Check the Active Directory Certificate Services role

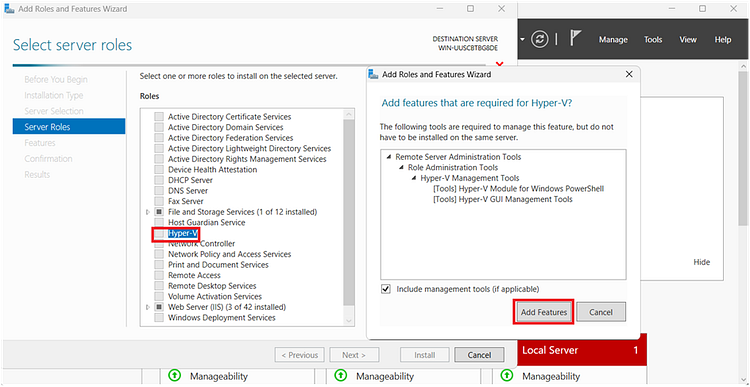(x=159, y=117)
